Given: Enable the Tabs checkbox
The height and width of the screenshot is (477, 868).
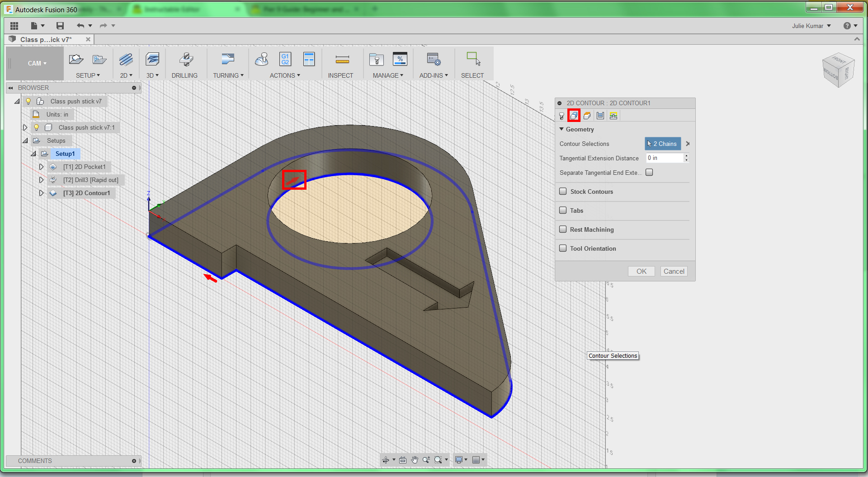Looking at the screenshot, I should [x=563, y=210].
